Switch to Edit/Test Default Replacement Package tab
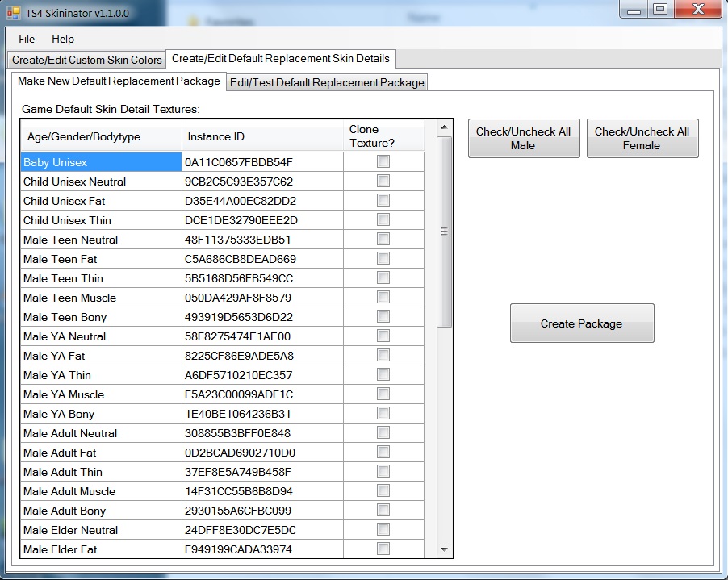The height and width of the screenshot is (580, 728). (327, 82)
